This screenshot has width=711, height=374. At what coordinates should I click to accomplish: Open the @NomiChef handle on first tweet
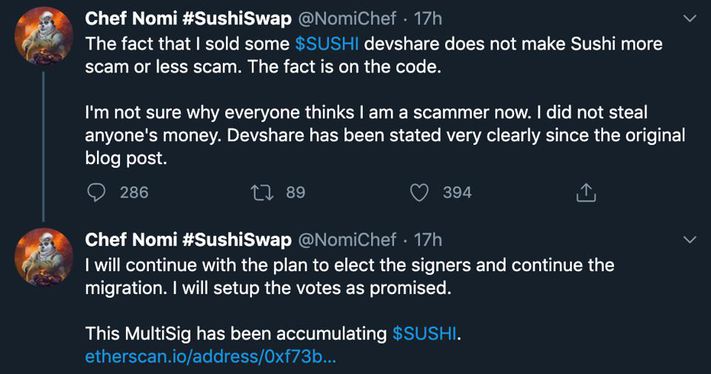[x=347, y=19]
